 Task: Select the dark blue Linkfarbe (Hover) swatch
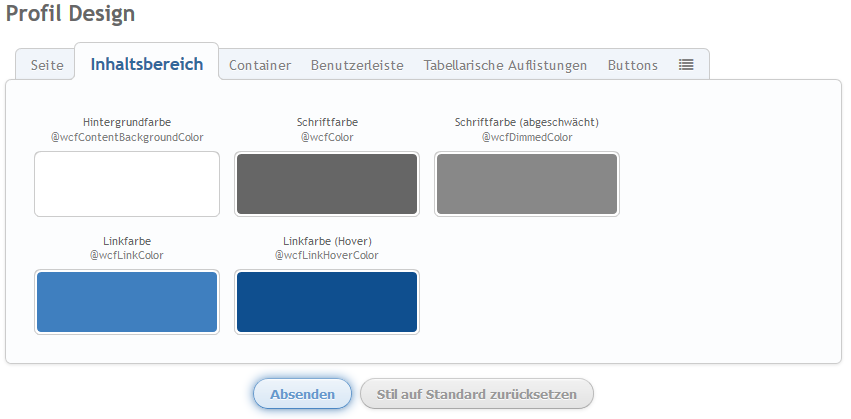(327, 302)
